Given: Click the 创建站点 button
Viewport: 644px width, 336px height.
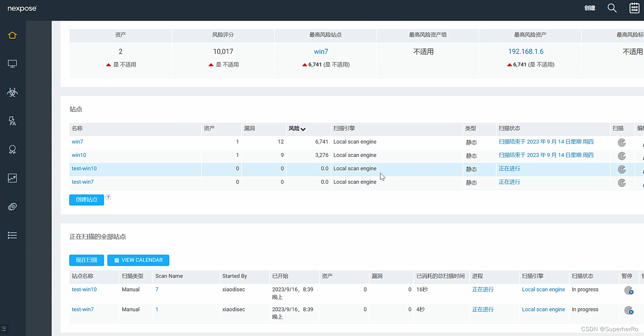Looking at the screenshot, I should (x=87, y=200).
